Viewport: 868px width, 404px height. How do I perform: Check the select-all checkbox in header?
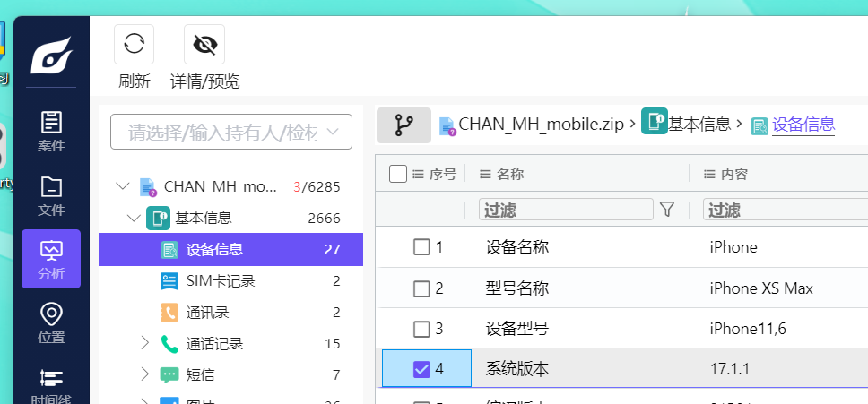[x=398, y=174]
